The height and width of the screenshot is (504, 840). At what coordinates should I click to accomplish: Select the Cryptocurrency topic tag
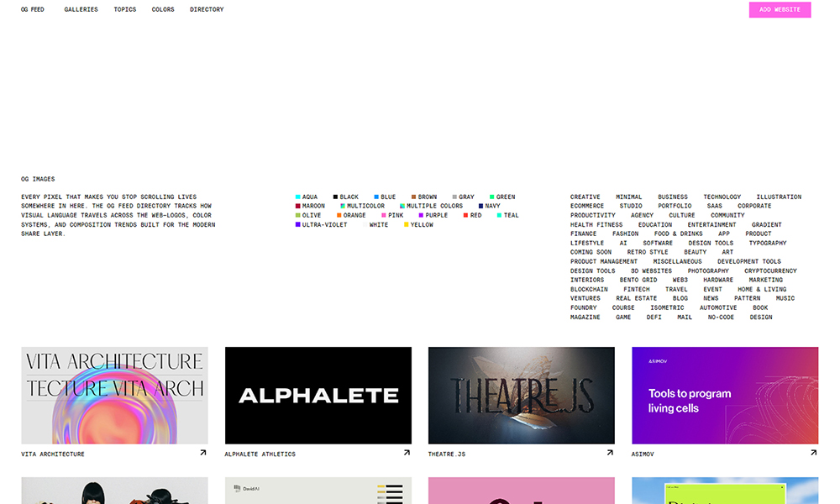pyautogui.click(x=770, y=271)
